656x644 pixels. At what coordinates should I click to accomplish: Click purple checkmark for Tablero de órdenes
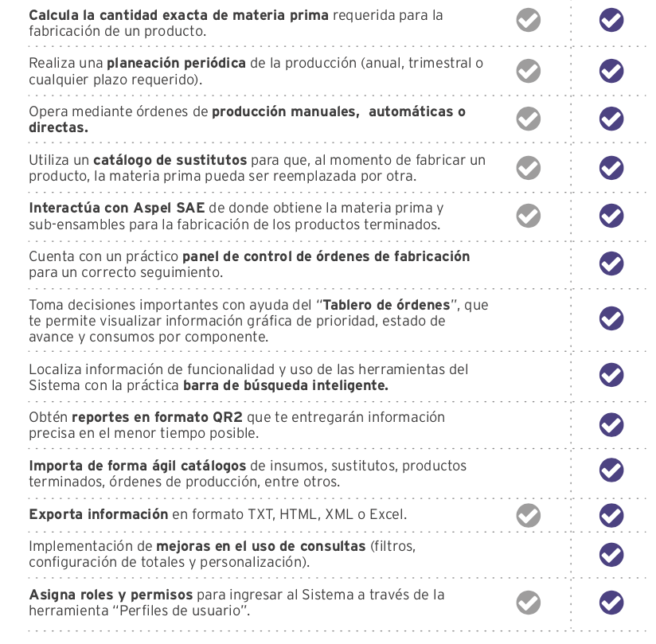(x=611, y=318)
